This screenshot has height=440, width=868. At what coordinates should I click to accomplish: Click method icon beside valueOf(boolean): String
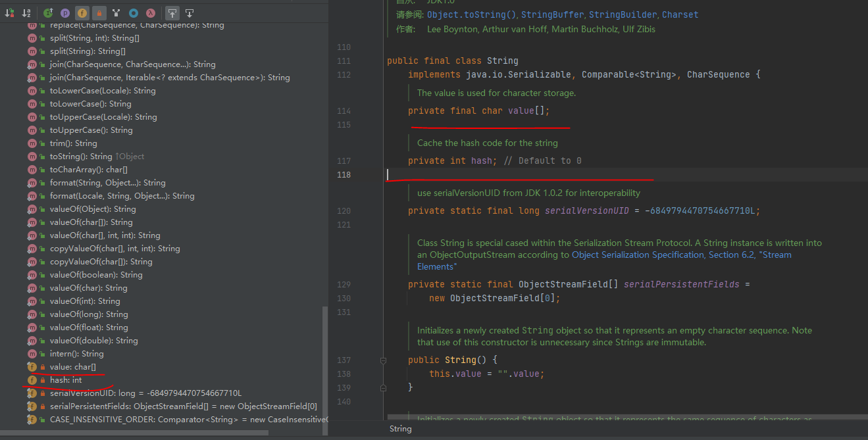pos(32,275)
